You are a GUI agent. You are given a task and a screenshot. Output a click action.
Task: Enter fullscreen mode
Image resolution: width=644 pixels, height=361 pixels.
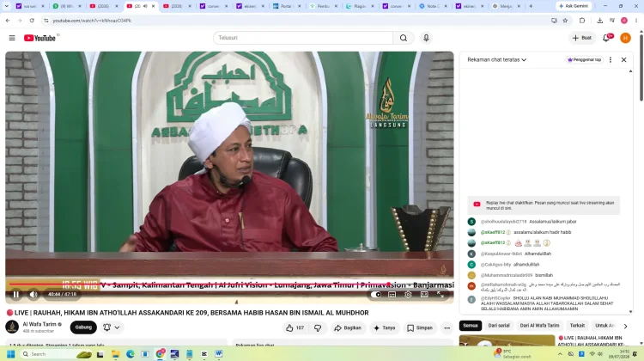coord(440,295)
